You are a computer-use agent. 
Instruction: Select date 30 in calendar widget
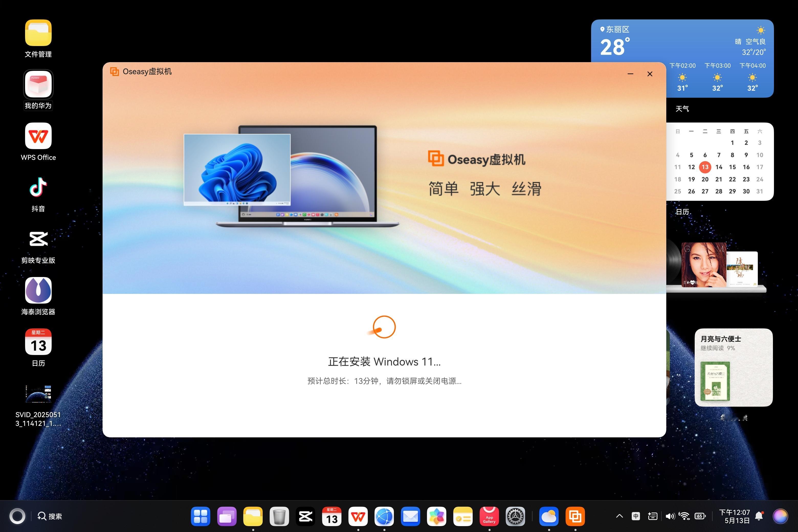pos(746,191)
